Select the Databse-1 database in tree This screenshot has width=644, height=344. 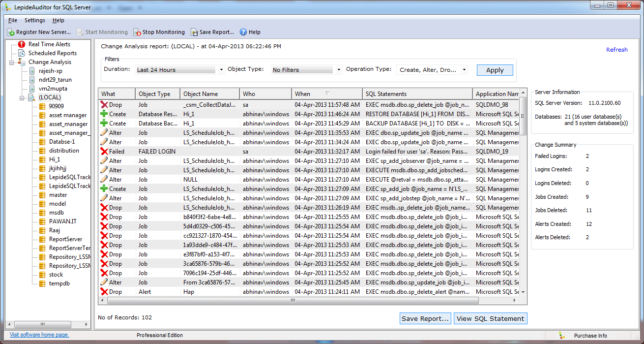coord(62,142)
